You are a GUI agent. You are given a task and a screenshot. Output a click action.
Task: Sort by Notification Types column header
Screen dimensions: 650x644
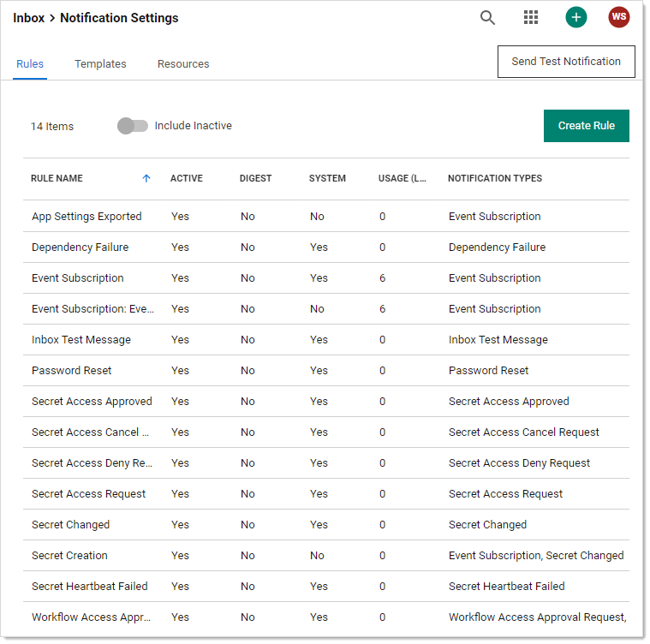(495, 179)
